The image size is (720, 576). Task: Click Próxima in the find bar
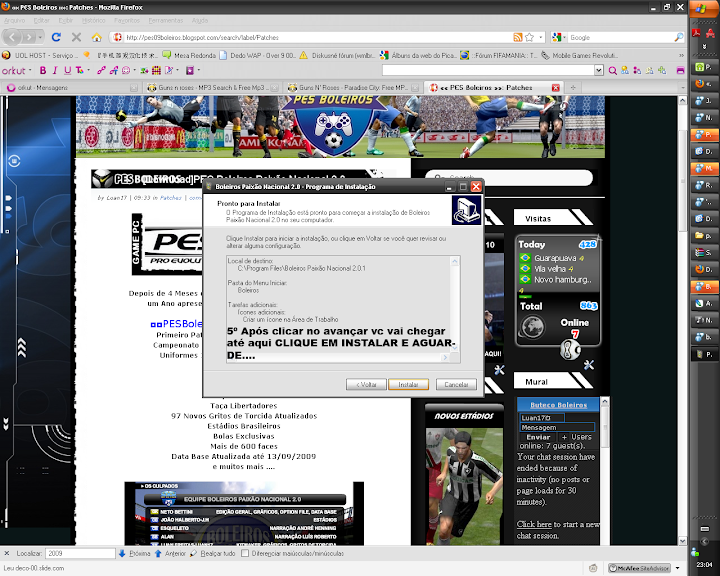135,553
